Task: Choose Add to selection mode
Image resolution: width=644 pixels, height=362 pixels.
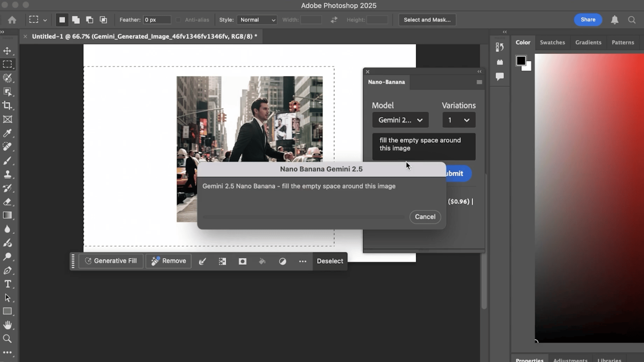Action: coord(76,20)
